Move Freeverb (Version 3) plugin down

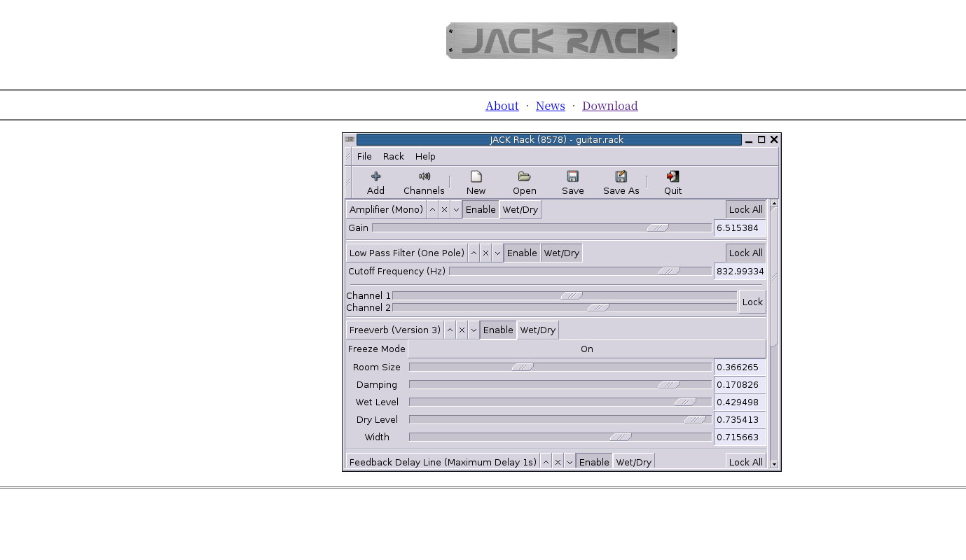474,330
